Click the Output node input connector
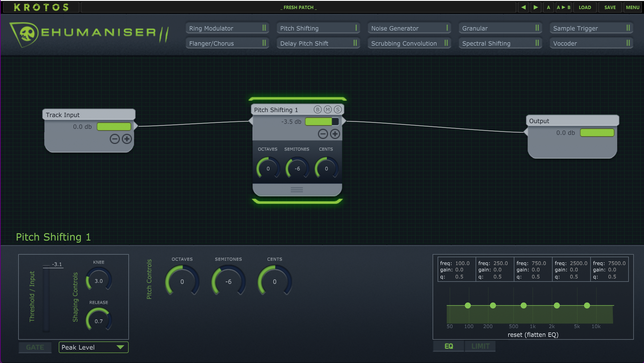644x363 pixels. pos(525,132)
